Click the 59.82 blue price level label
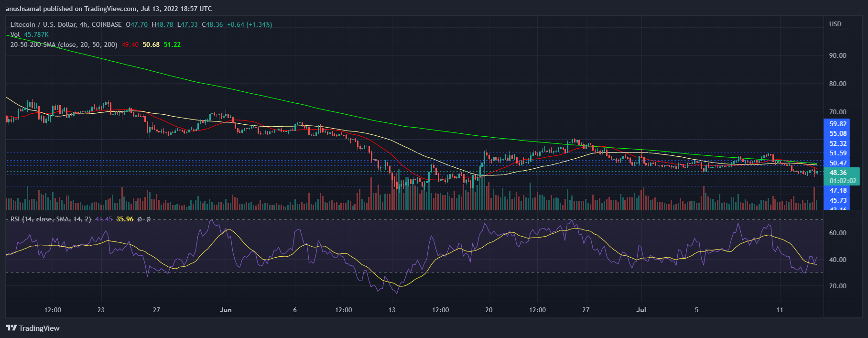The image size is (868, 338). click(838, 124)
